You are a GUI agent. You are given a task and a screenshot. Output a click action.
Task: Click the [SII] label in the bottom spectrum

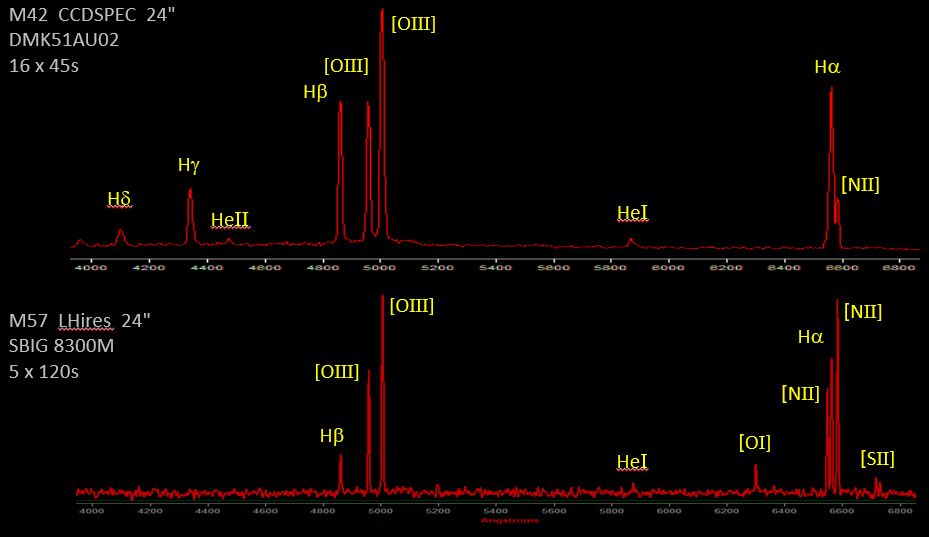877,459
